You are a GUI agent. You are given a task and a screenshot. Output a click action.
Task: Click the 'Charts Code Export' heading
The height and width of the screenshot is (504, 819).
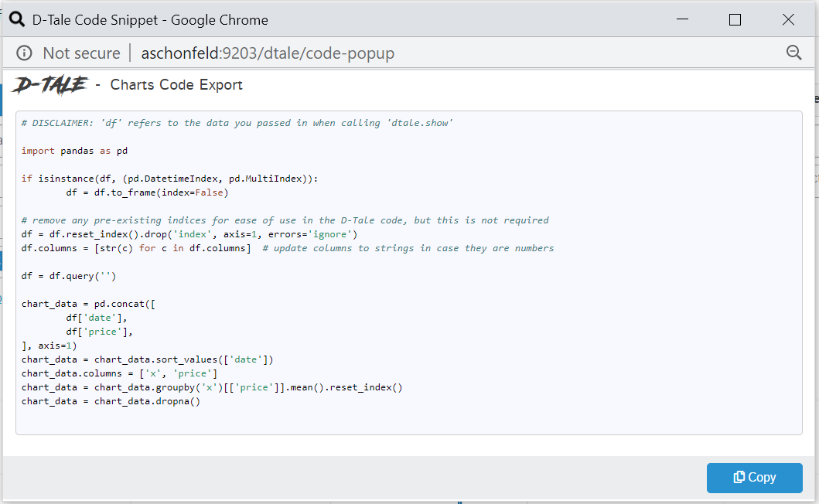(176, 84)
